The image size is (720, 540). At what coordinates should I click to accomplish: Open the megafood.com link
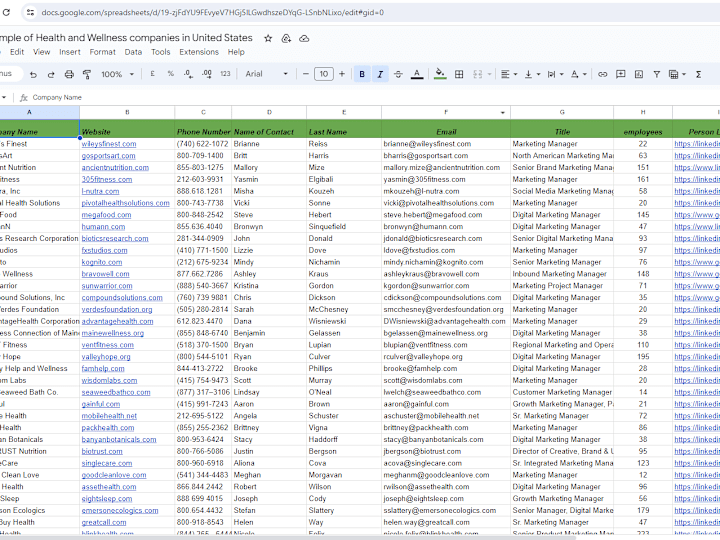[x=106, y=215]
